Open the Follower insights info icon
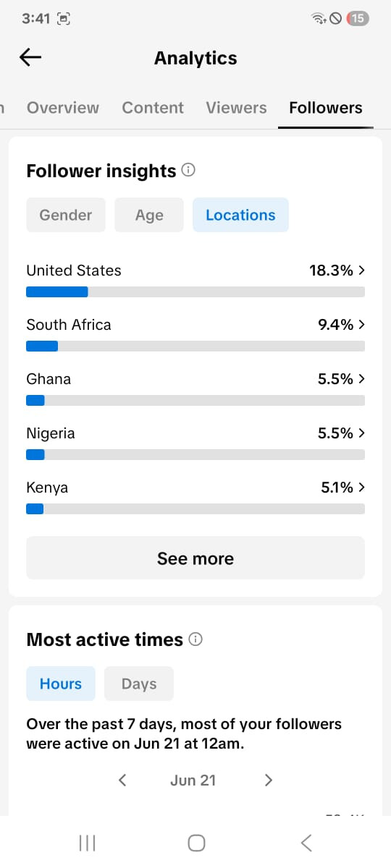The image size is (391, 868). [188, 171]
